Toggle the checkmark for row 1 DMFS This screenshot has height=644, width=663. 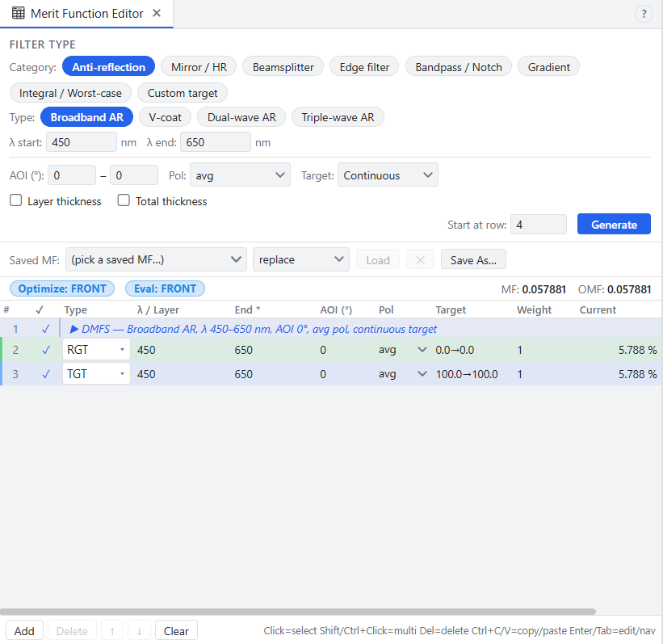click(46, 329)
